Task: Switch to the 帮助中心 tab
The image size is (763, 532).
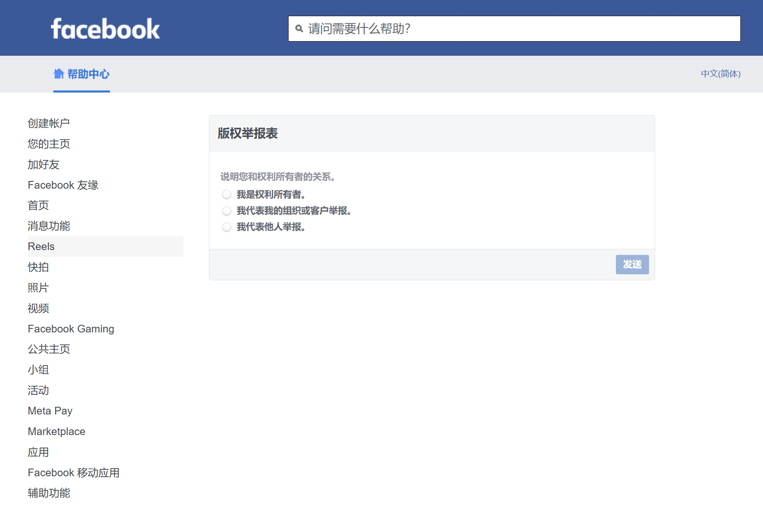Action: coord(87,74)
